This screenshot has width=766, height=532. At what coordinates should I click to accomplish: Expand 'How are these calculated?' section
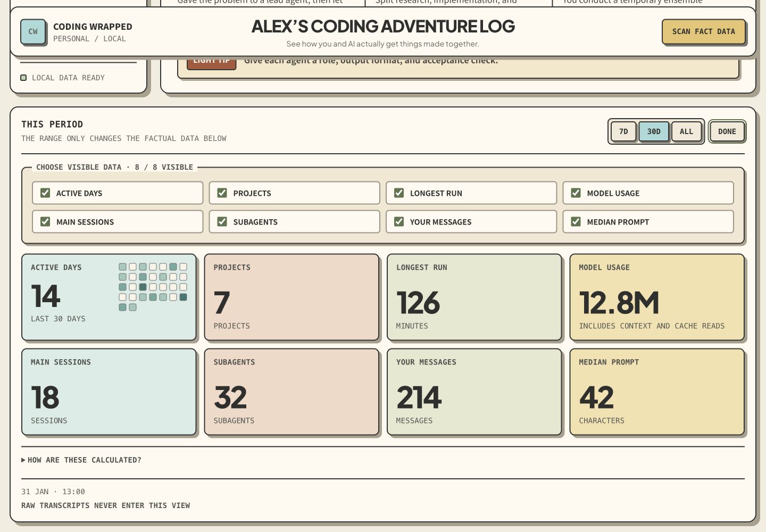[x=81, y=460]
